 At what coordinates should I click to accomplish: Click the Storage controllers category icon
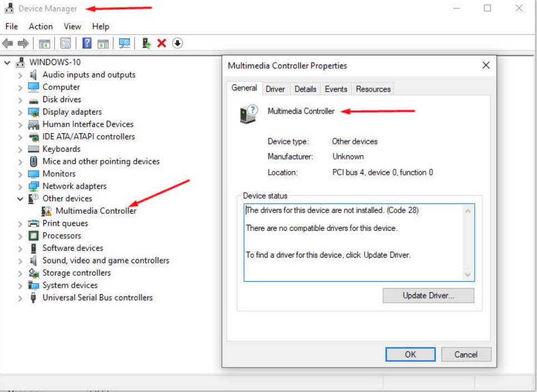[33, 273]
